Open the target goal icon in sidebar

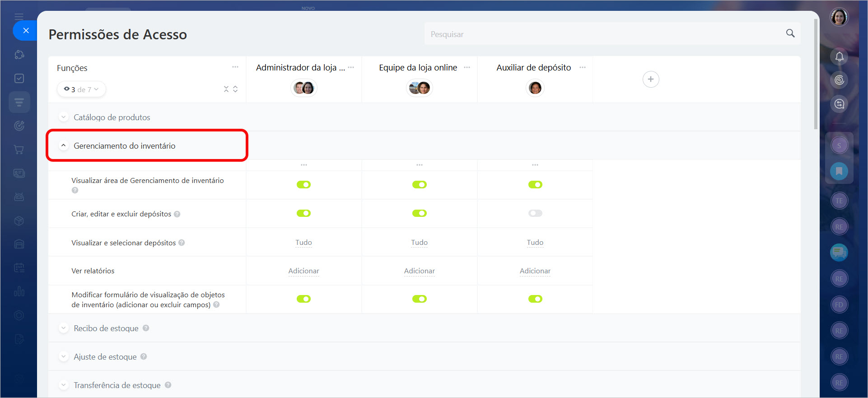pos(19,126)
